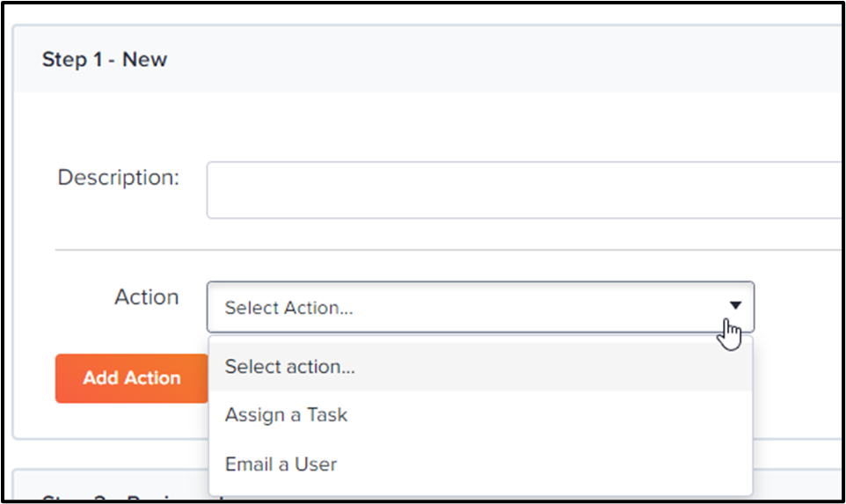The width and height of the screenshot is (846, 504).
Task: Collapse the action list via its caret
Action: pyautogui.click(x=735, y=305)
